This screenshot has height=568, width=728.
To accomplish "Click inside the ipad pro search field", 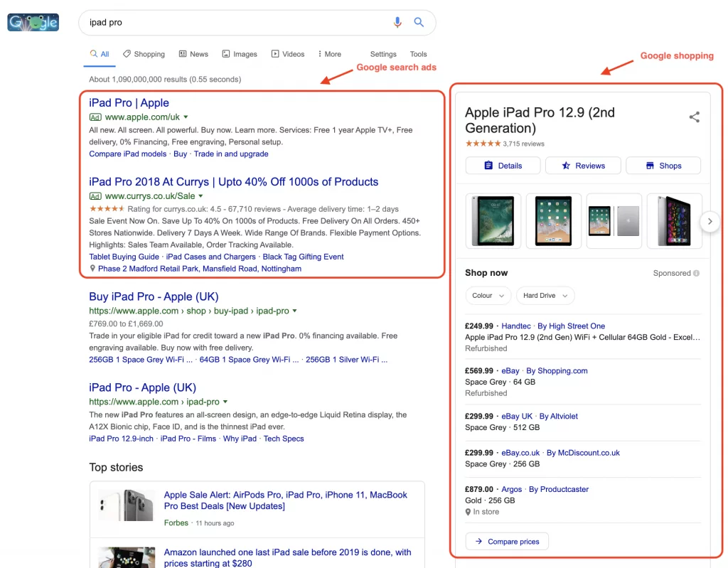I will (213, 22).
